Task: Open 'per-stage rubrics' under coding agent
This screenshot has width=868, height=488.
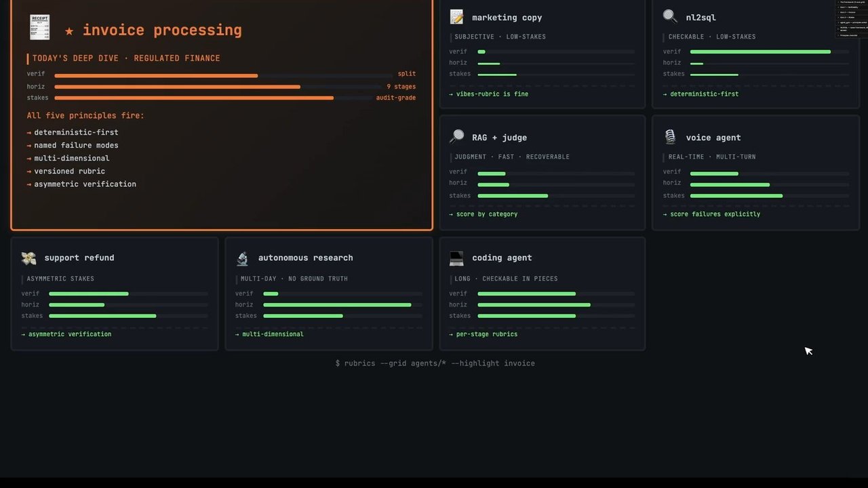Action: coord(483,334)
